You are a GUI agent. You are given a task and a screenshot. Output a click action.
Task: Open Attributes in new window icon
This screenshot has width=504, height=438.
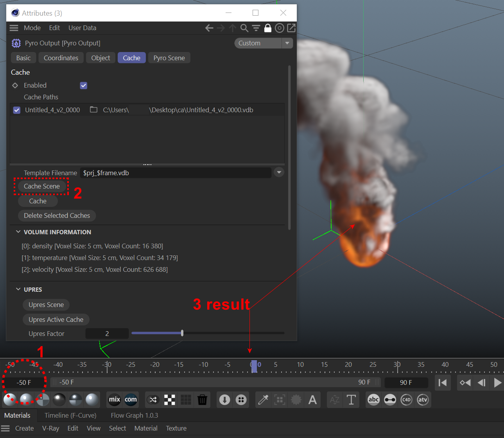point(291,28)
